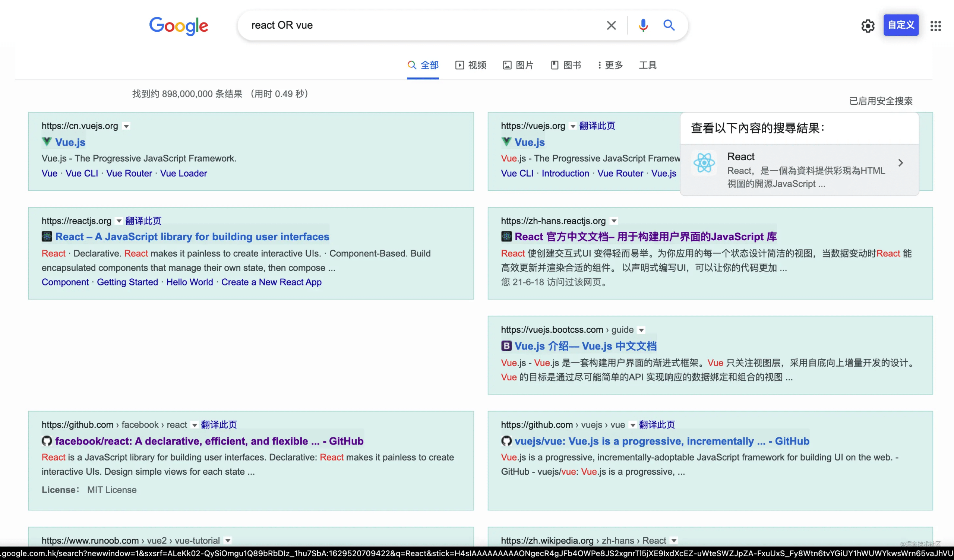The image size is (954, 560).
Task: Click 翻译此页 next to github.com vuejs vue
Action: coord(657,424)
